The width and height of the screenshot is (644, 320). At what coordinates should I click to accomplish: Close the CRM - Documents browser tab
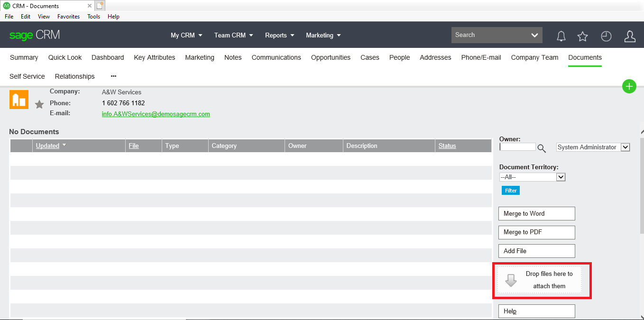(x=90, y=6)
